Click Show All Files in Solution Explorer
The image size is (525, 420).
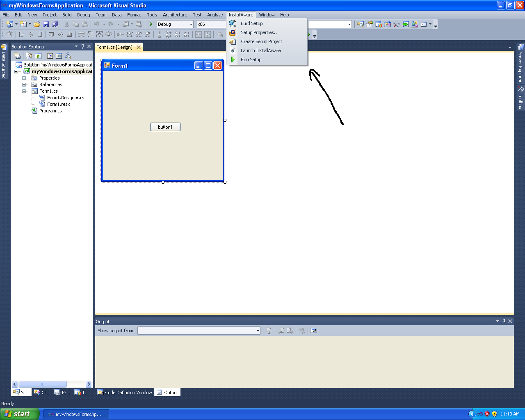[x=29, y=56]
